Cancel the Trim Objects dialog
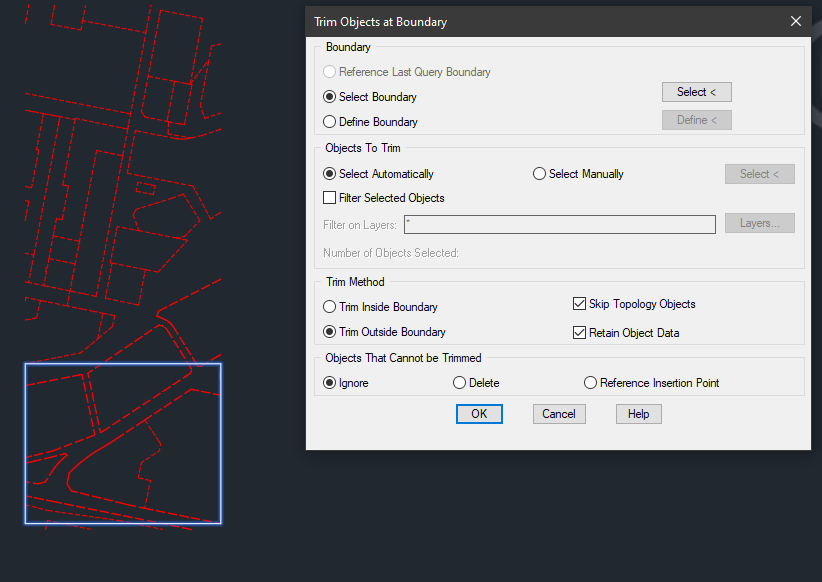Image resolution: width=822 pixels, height=582 pixels. pyautogui.click(x=559, y=413)
